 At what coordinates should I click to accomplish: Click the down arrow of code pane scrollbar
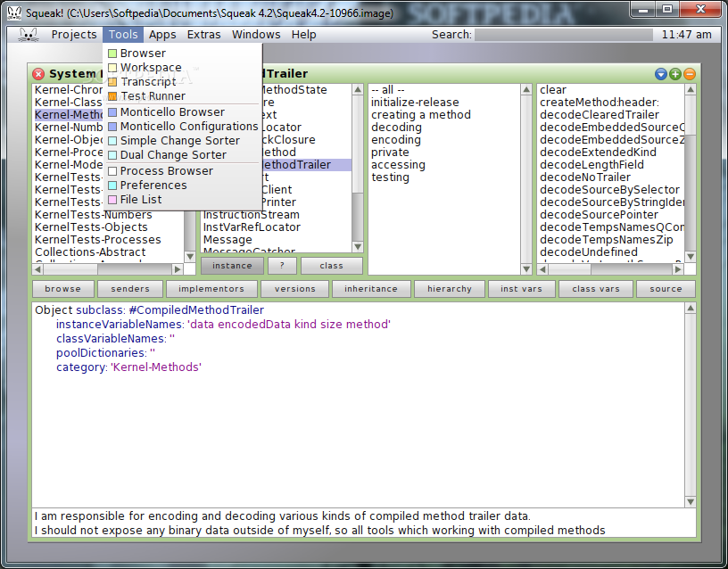point(691,501)
